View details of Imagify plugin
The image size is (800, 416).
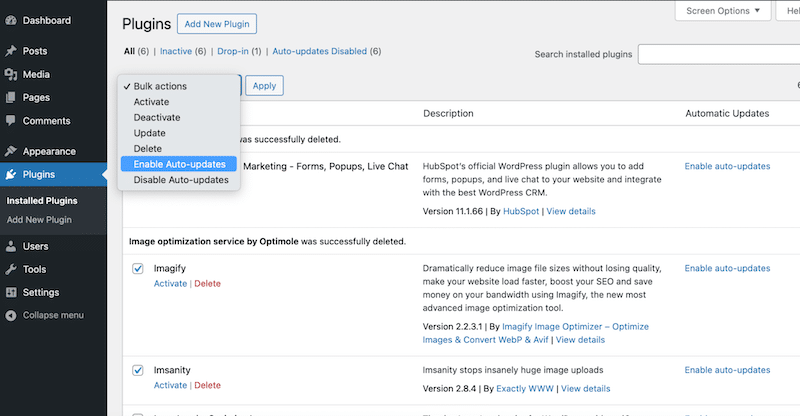click(580, 340)
